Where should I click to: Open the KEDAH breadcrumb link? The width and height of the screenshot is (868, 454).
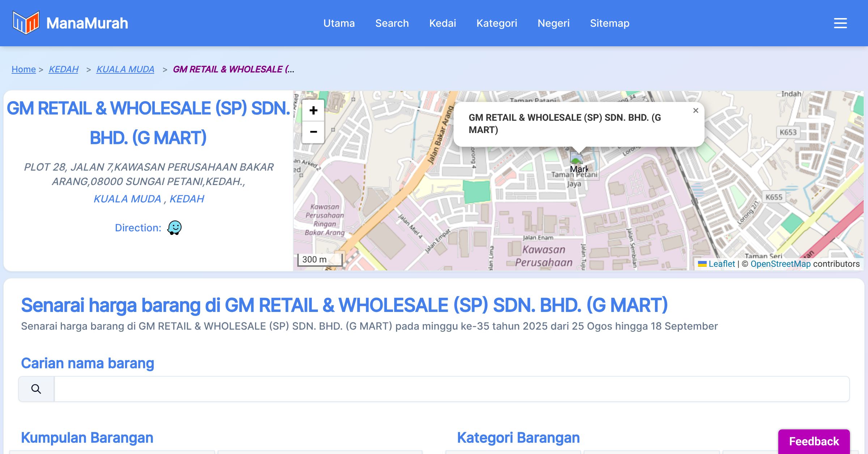point(64,69)
